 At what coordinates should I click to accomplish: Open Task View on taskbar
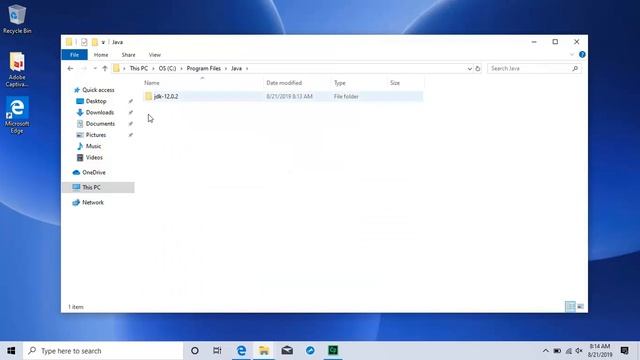point(217,351)
